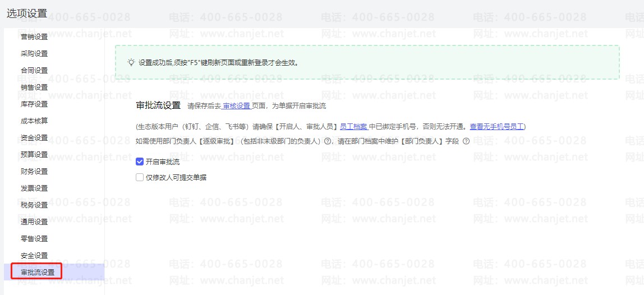Go to 安全设置 section
Image resolution: width=644 pixels, height=295 pixels.
[x=34, y=256]
